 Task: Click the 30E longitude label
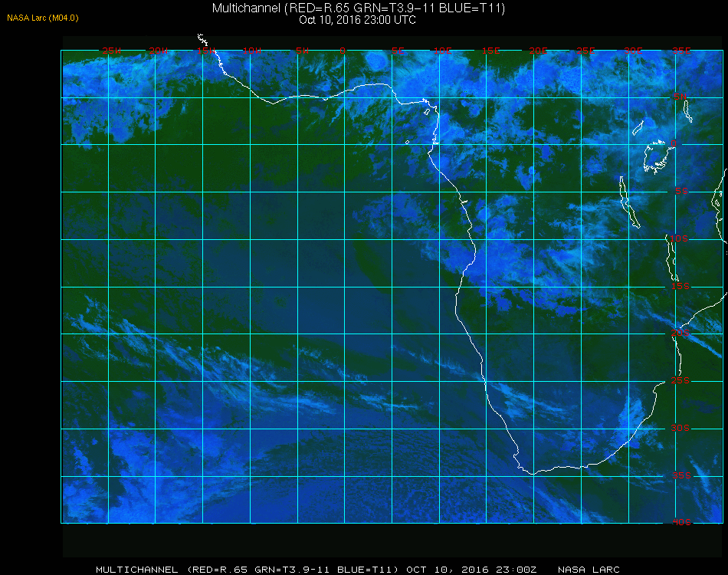click(633, 51)
